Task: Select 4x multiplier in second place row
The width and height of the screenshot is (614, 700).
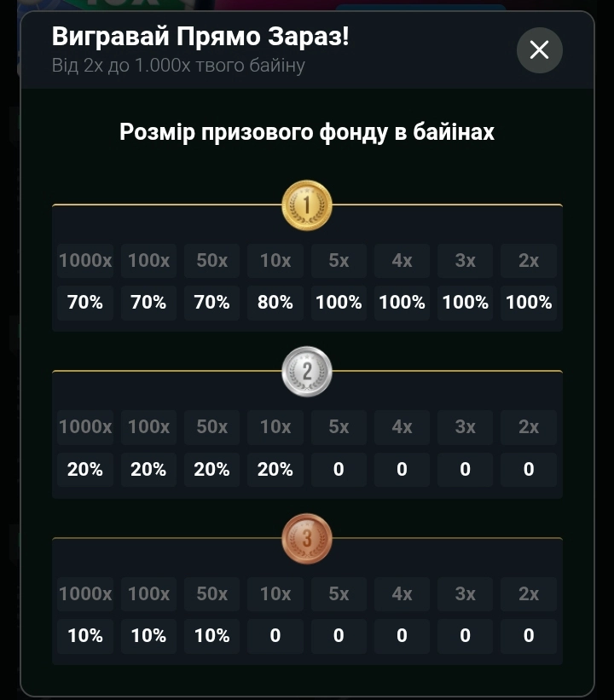Action: pyautogui.click(x=402, y=427)
